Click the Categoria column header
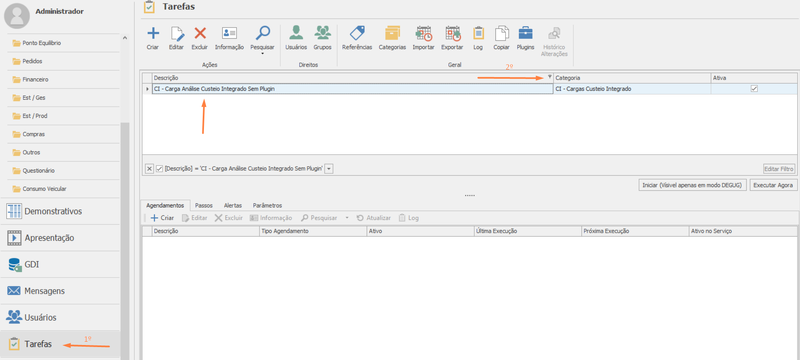Image resolution: width=800 pixels, height=360 pixels. [632, 78]
